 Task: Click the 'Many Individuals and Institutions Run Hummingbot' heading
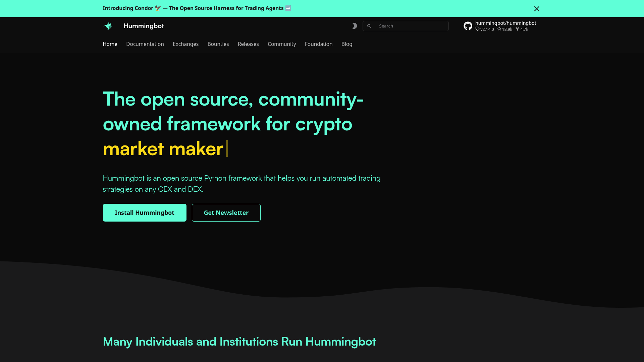click(x=239, y=342)
